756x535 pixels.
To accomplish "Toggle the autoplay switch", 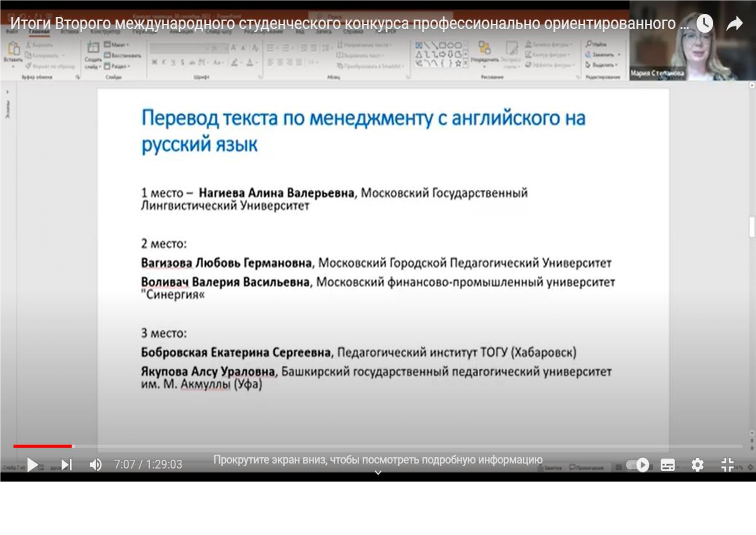I will [638, 465].
